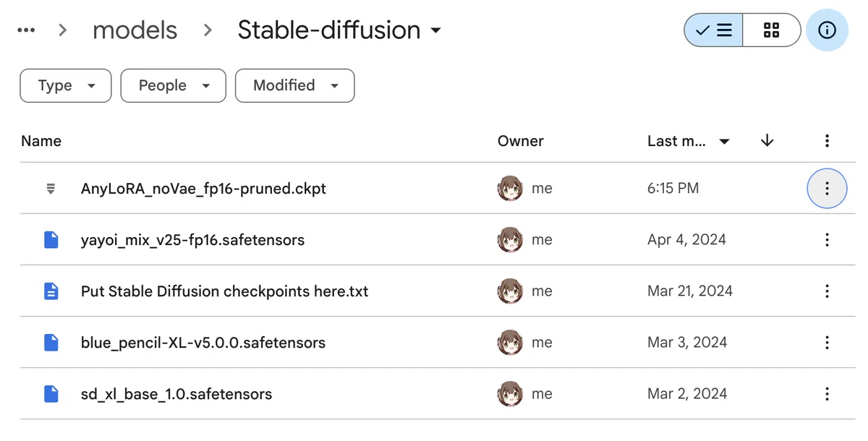Expand the Modified filter dropdown
Image resolution: width=868 pixels, height=441 pixels.
[295, 85]
